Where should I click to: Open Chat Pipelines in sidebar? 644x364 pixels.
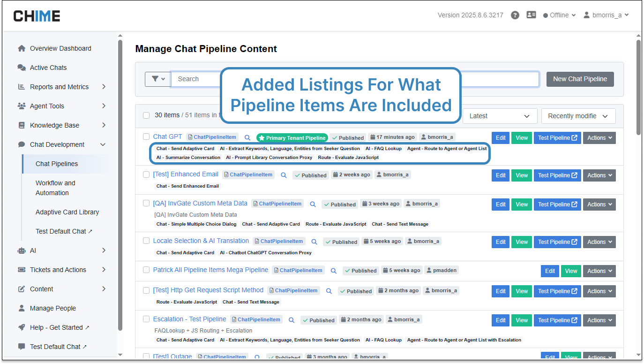coord(57,164)
